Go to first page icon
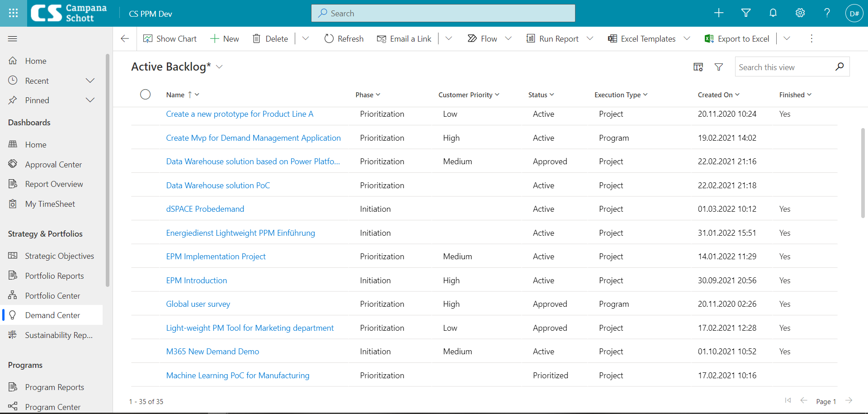 (x=788, y=400)
